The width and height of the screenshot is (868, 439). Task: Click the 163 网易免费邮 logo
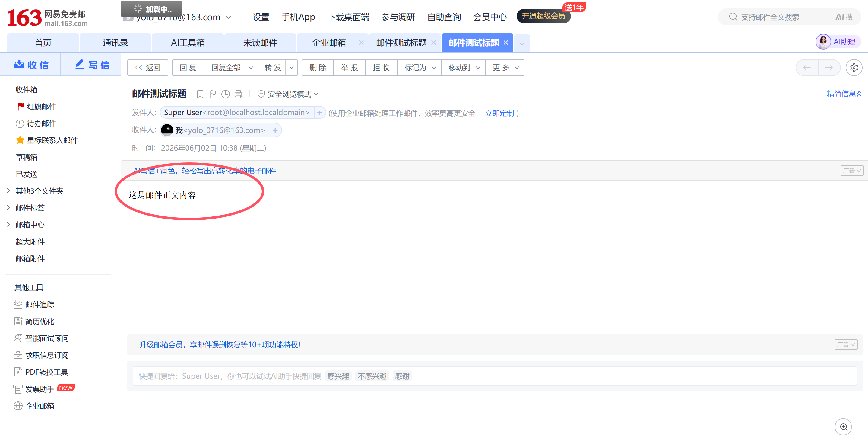tap(47, 18)
